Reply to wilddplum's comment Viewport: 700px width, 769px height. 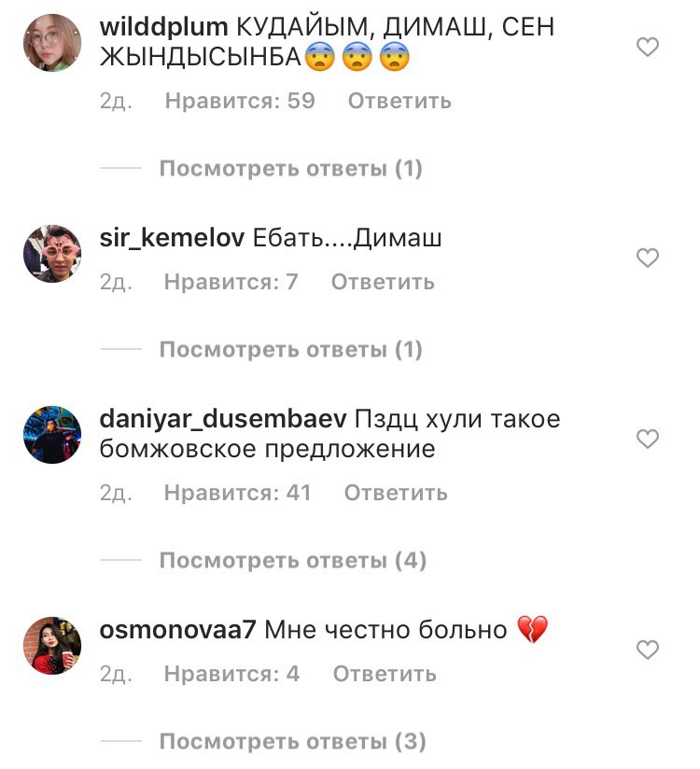(x=399, y=101)
